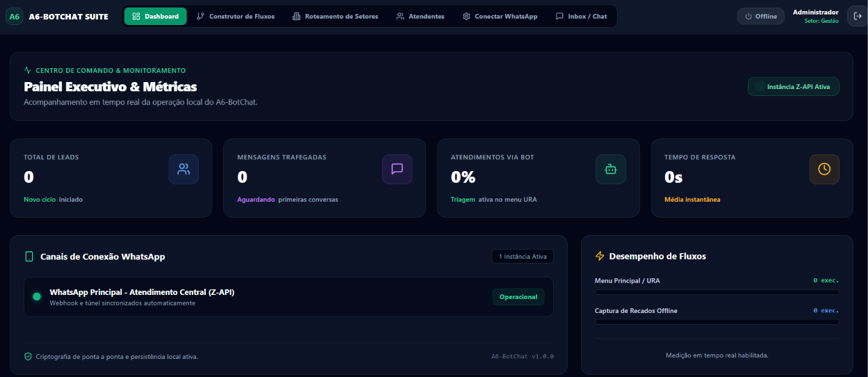The image size is (868, 377).
Task: Click the activity pulse icon beside Centro de Comando
Action: [28, 70]
